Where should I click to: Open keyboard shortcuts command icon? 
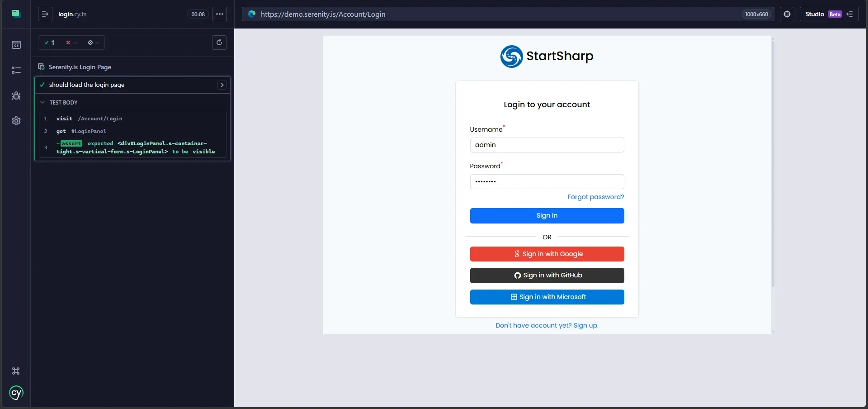[x=16, y=371]
